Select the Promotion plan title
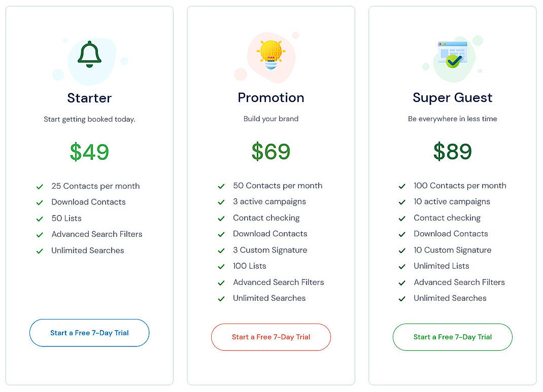 270,98
